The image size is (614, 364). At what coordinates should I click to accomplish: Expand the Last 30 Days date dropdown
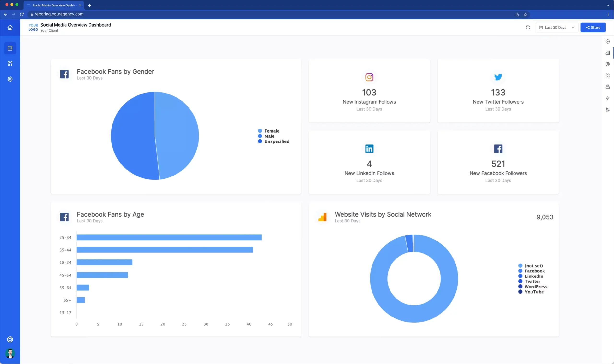557,28
